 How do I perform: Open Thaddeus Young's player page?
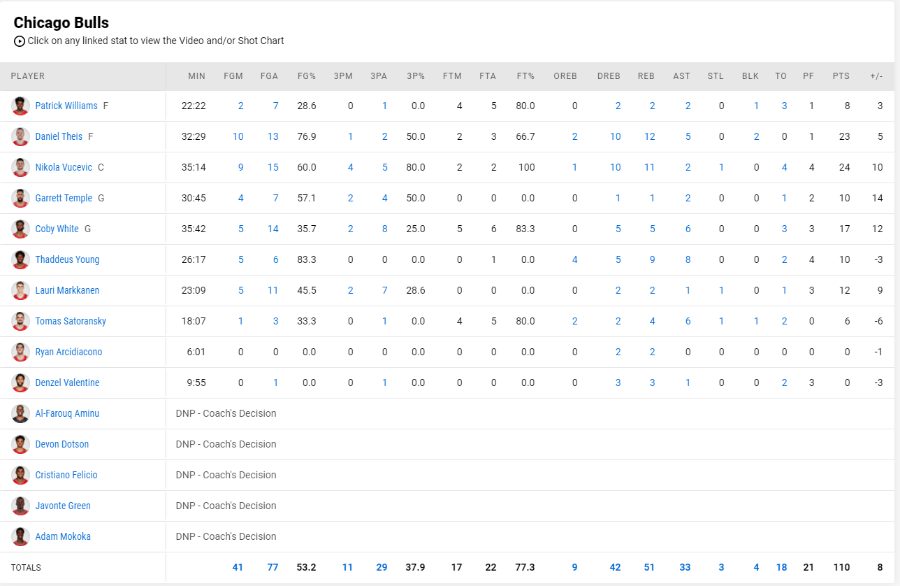pos(67,259)
